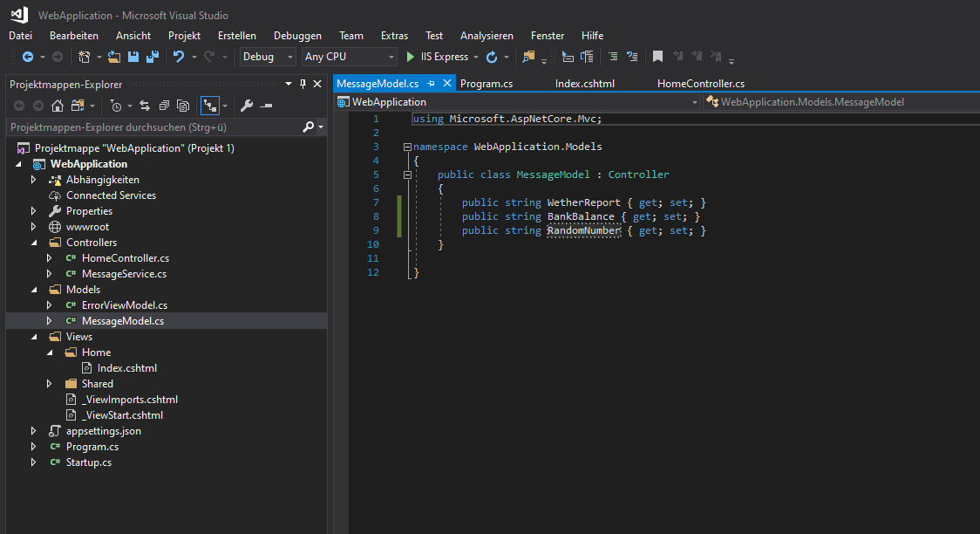Click the Solution Explorer Home icon
Screen dimensions: 980x534
point(58,106)
